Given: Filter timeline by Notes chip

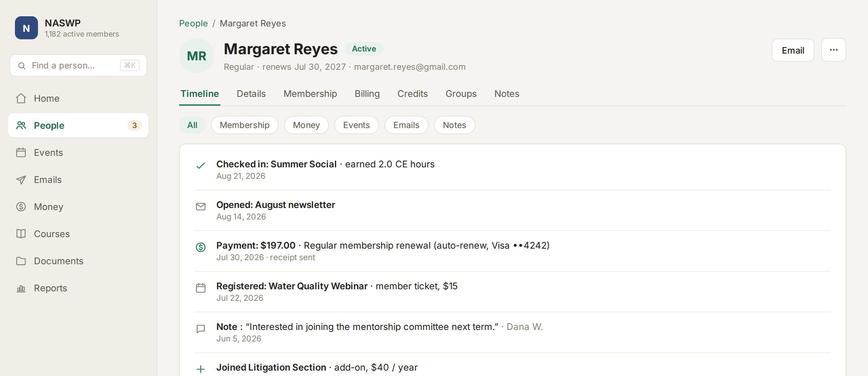Looking at the screenshot, I should (454, 125).
